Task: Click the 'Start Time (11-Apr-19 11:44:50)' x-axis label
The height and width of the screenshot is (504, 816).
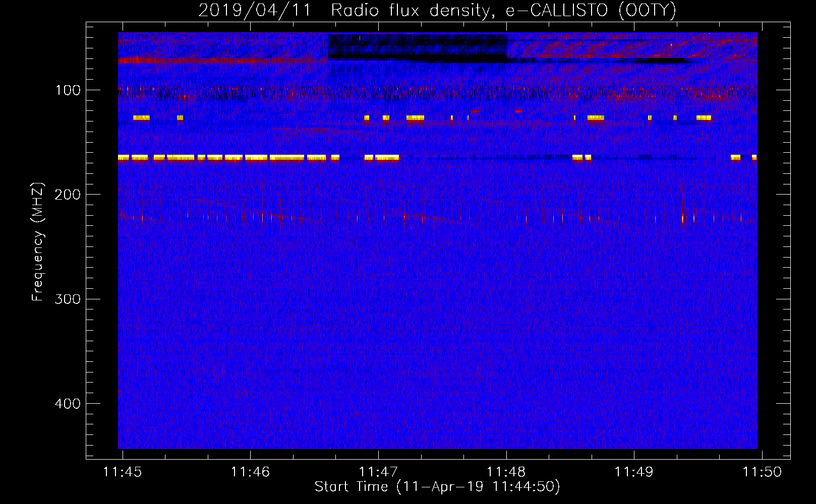Action: (437, 487)
